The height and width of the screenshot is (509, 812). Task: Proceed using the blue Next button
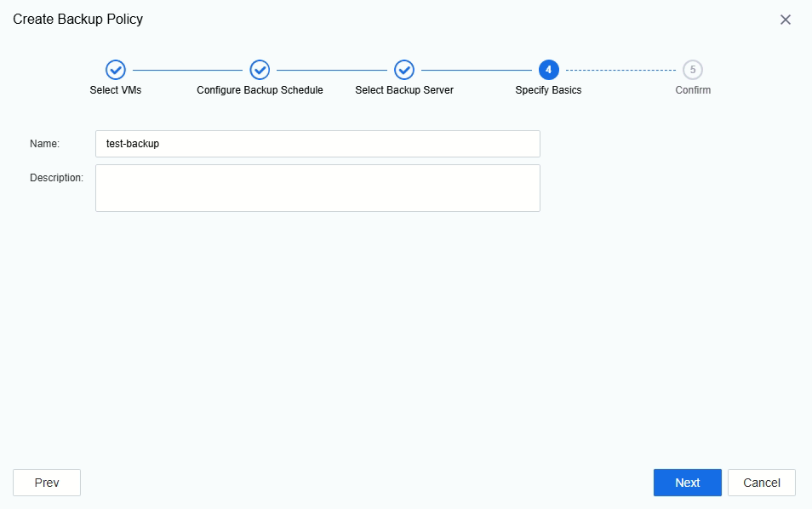(687, 483)
